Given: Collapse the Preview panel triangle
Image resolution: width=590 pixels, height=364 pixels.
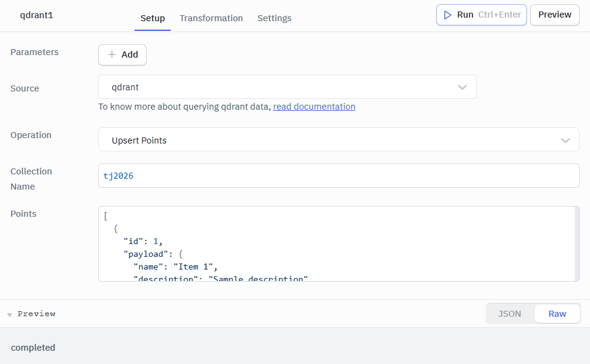Looking at the screenshot, I should [x=10, y=314].
